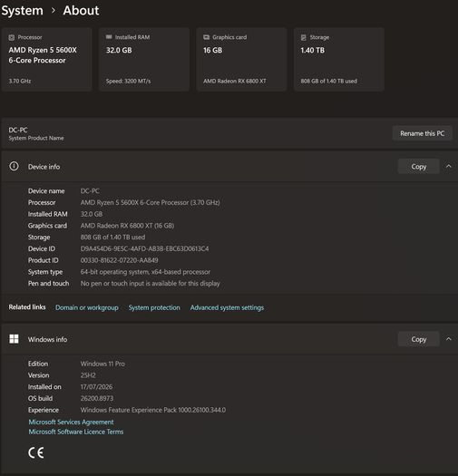Image resolution: width=458 pixels, height=476 pixels.
Task: Copy the Device info details
Action: click(418, 166)
